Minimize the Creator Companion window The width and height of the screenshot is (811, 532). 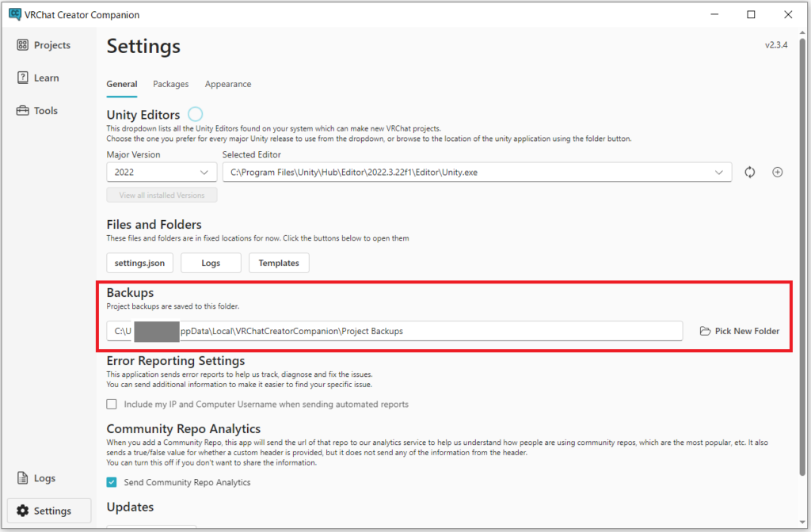coord(714,14)
